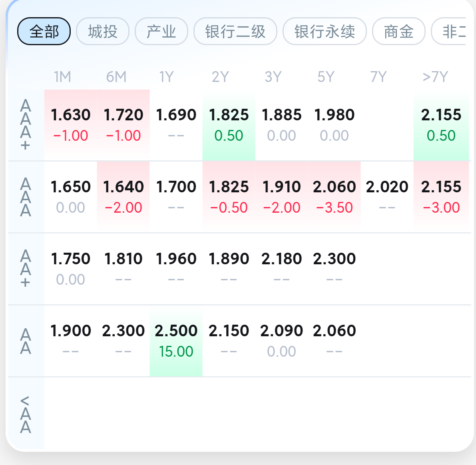Click the AAA+ rating row label
Image resolution: width=476 pixels, height=465 pixels.
(x=26, y=125)
